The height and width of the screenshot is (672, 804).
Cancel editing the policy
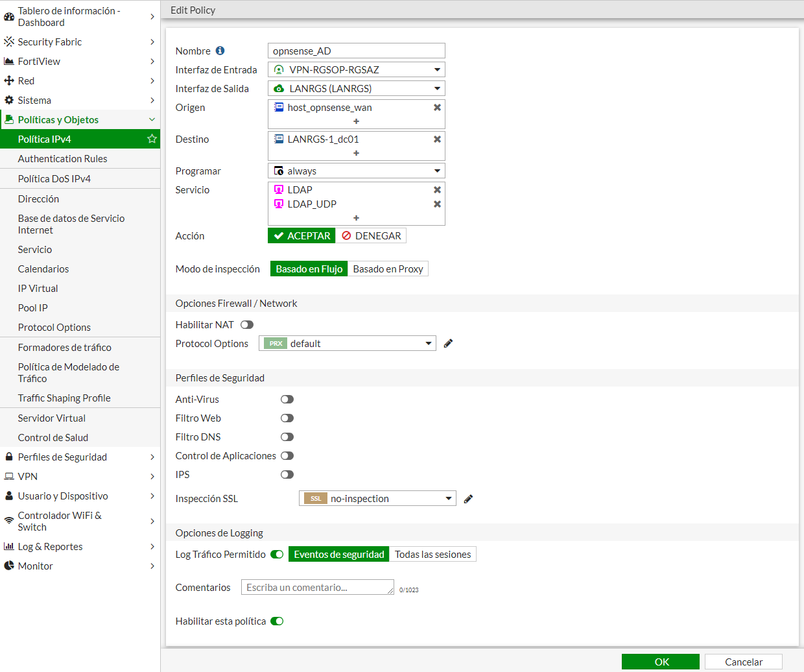[x=743, y=662]
